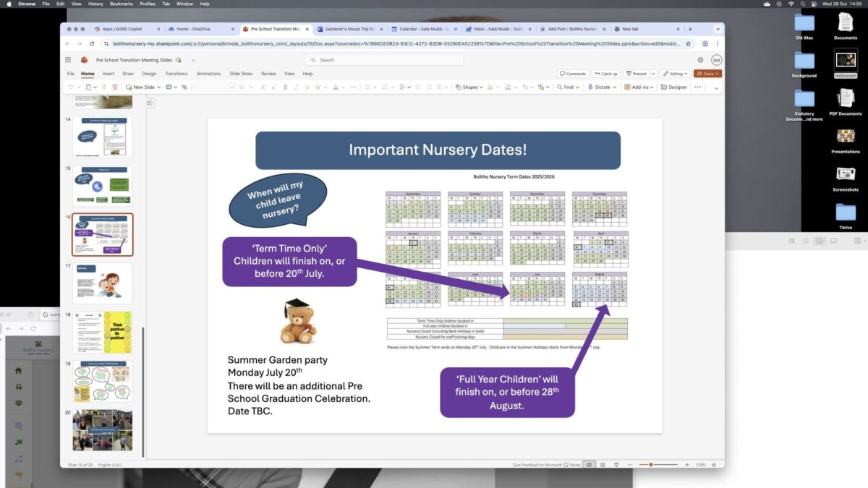
Task: Open the PowerPoint settings gear icon
Action: 699,60
